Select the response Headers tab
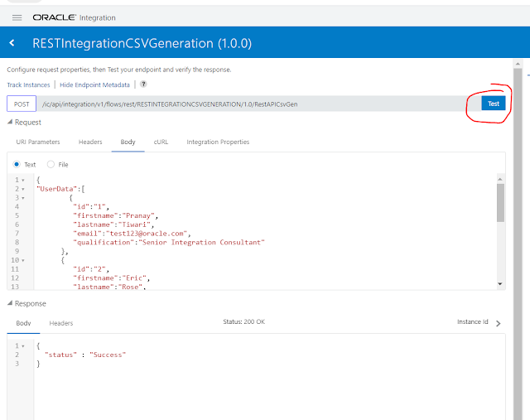The width and height of the screenshot is (530, 420). coord(61,323)
